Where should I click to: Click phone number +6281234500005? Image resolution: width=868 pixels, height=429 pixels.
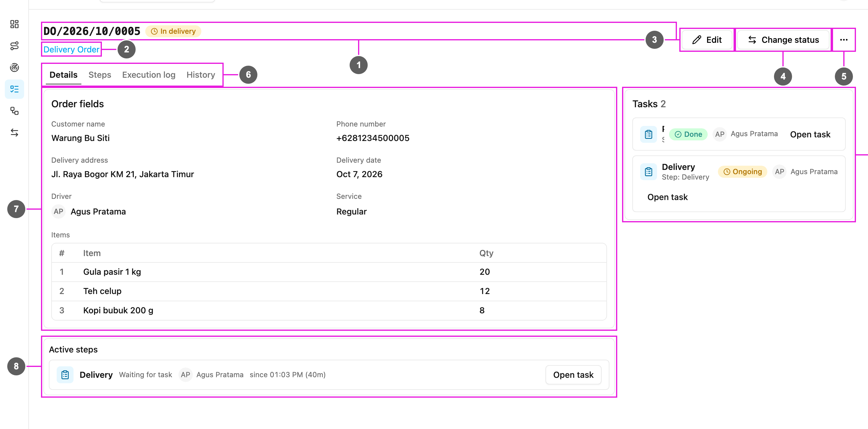[373, 138]
